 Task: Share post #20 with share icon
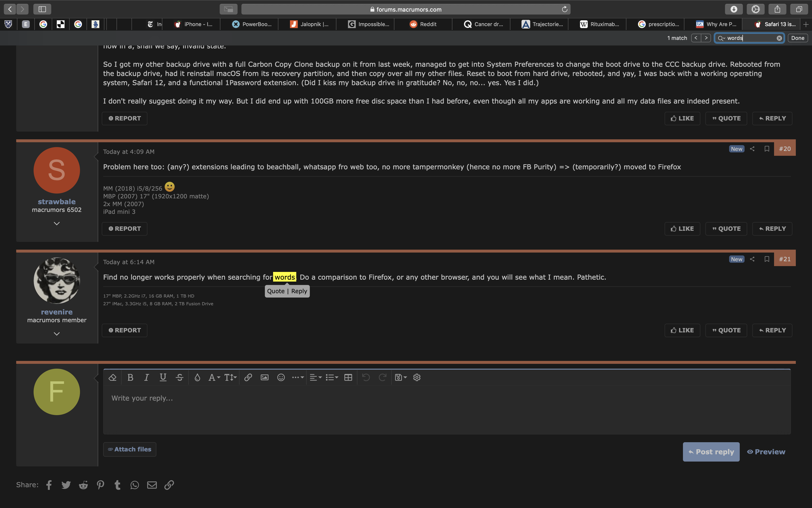pyautogui.click(x=752, y=149)
